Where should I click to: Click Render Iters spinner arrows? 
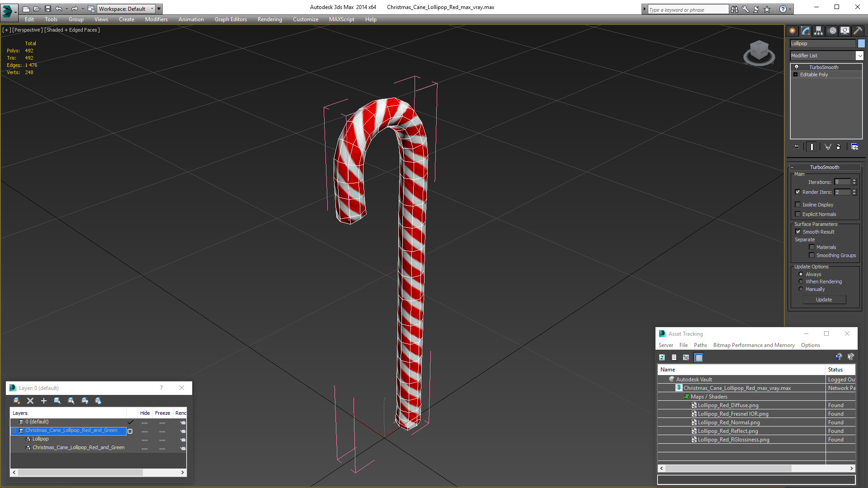point(854,192)
